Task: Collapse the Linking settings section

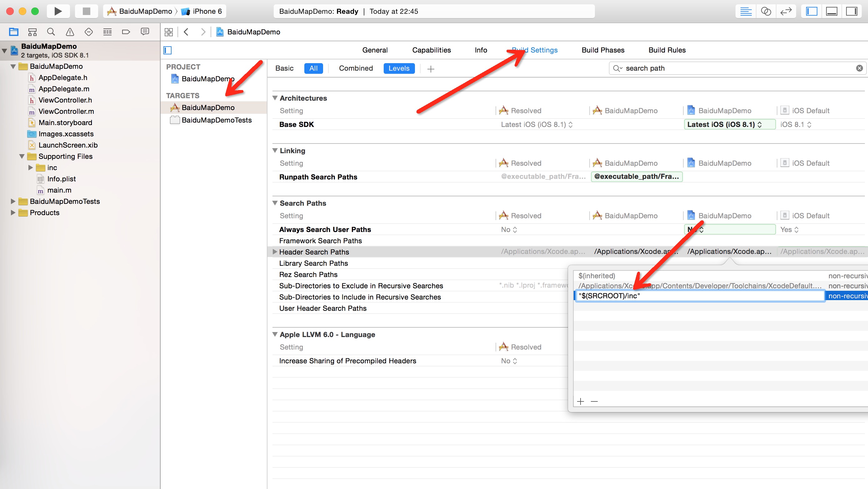Action: (x=275, y=151)
